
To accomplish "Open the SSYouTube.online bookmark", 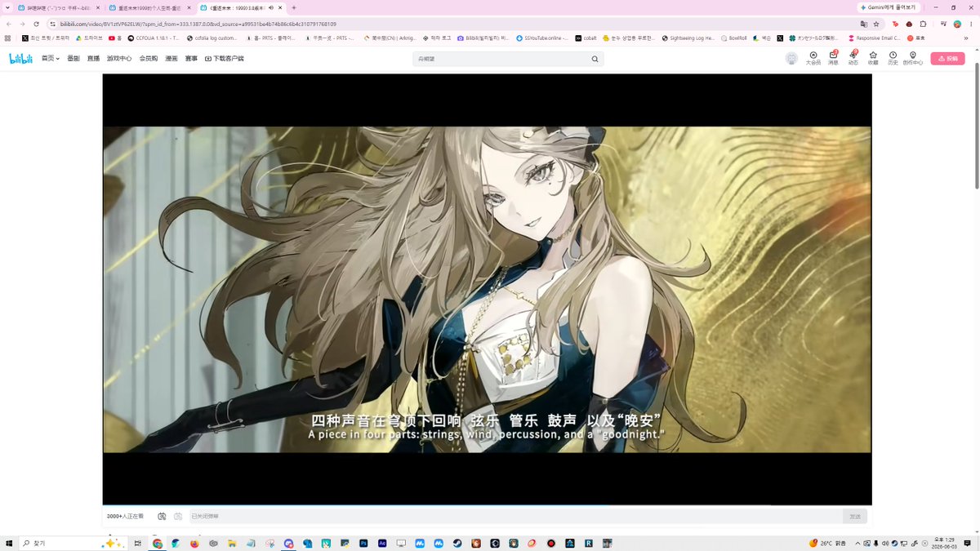I will 541,38.
